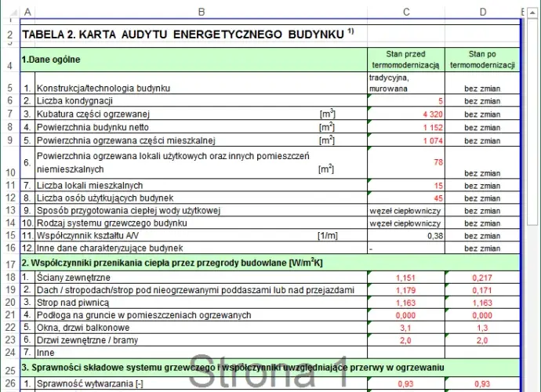Viewport: 541px width, 392px height.
Task: Click 'Drzwi zewnętrzne / bramy' cell
Action: coord(202,340)
